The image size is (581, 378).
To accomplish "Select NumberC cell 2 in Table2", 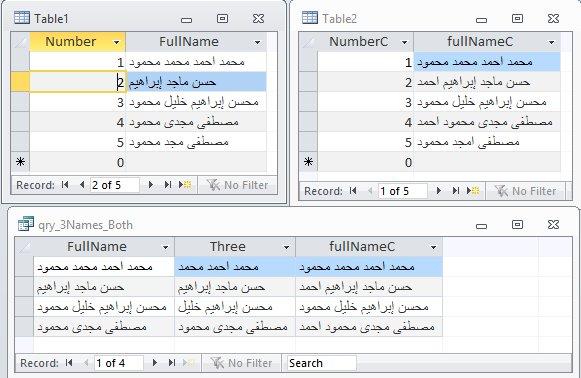I will click(x=365, y=82).
